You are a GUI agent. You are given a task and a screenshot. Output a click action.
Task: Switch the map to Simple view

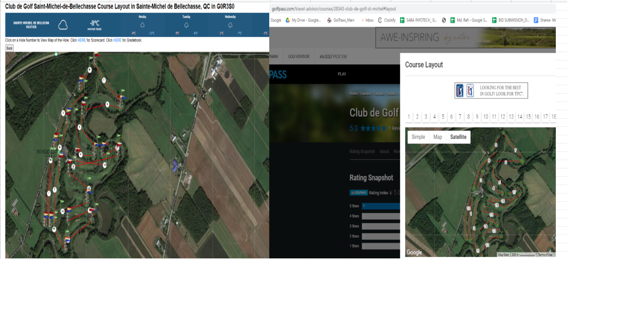click(x=418, y=137)
